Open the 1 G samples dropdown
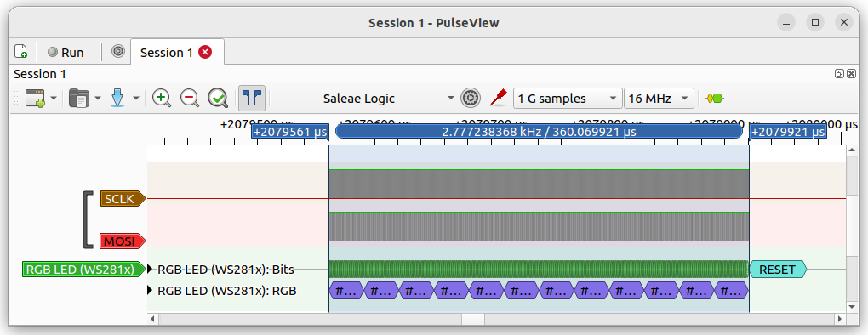The width and height of the screenshot is (868, 335). 568,99
